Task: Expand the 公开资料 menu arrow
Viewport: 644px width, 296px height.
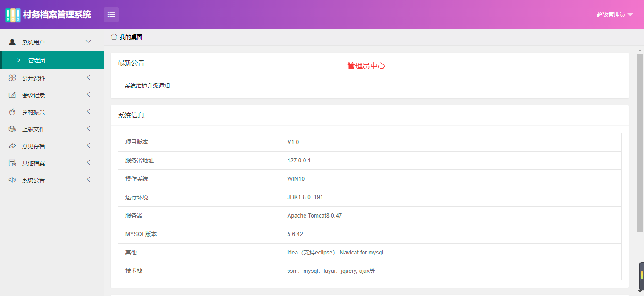Action: click(x=88, y=77)
